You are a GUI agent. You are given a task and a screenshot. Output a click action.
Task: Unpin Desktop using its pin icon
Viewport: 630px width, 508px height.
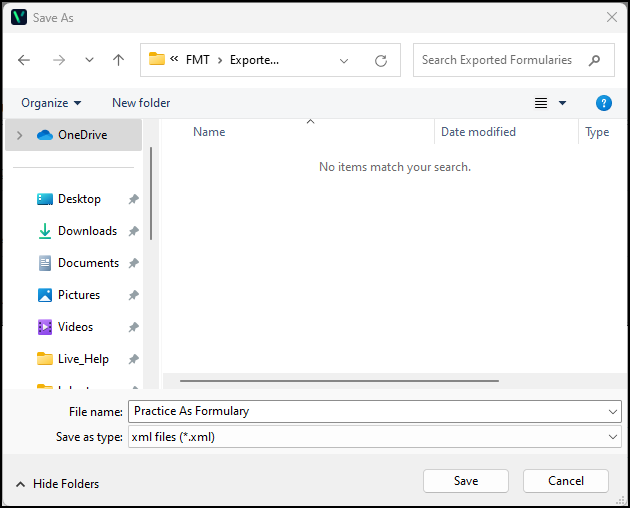click(x=134, y=199)
